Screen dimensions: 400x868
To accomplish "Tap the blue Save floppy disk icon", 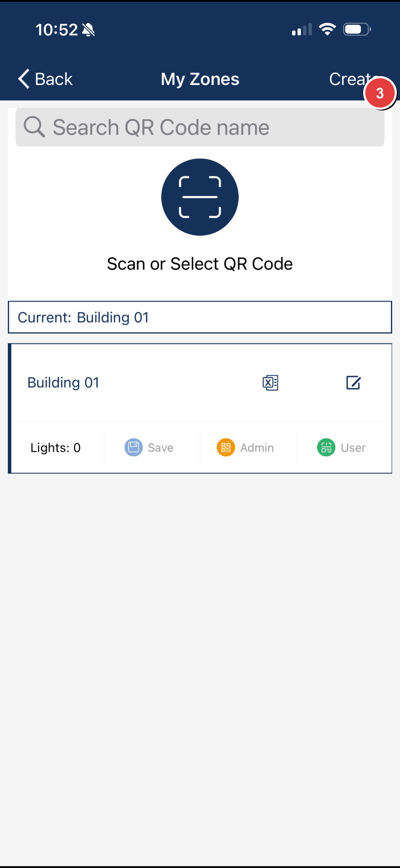I will click(133, 447).
